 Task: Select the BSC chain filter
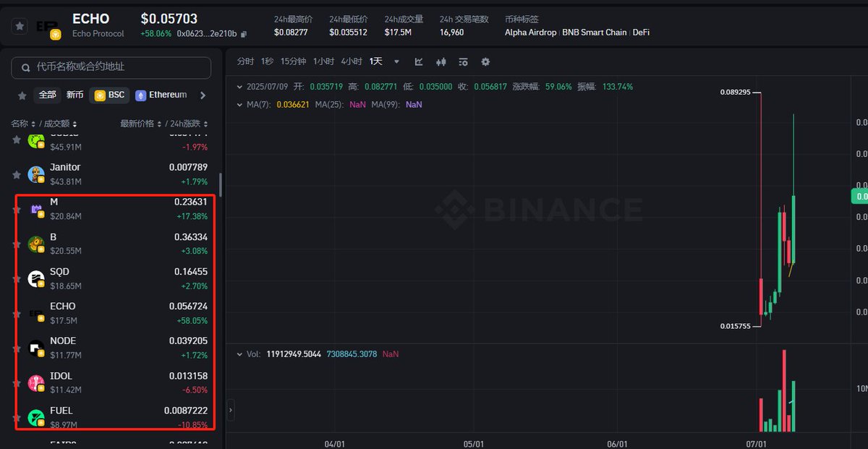pos(109,95)
